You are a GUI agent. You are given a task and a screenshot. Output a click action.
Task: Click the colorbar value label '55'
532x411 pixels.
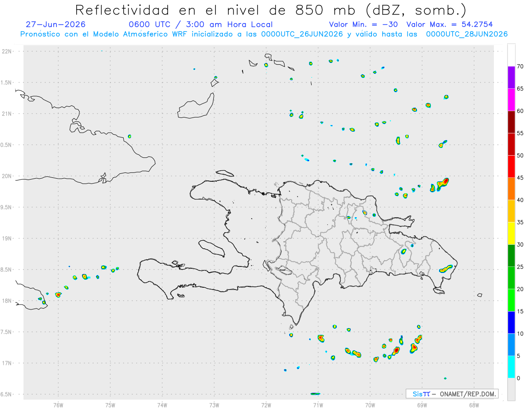pyautogui.click(x=520, y=133)
